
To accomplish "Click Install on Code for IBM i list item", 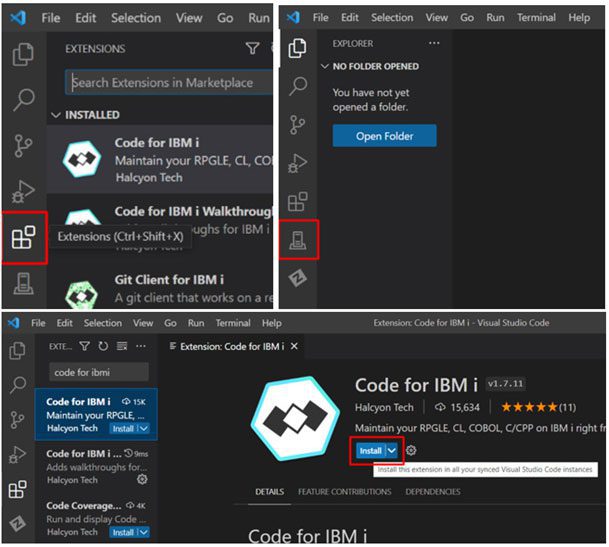I will pyautogui.click(x=123, y=429).
